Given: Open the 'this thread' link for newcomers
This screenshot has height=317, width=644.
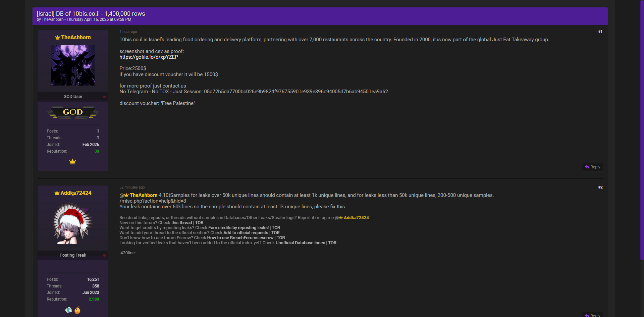Looking at the screenshot, I should click(x=181, y=223).
